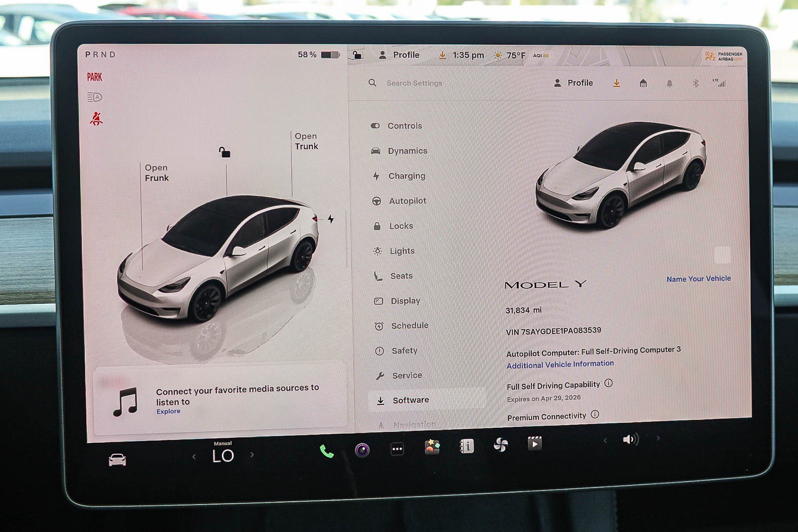Image resolution: width=798 pixels, height=532 pixels.
Task: Expand Additional Vehicle Information
Action: 560,364
